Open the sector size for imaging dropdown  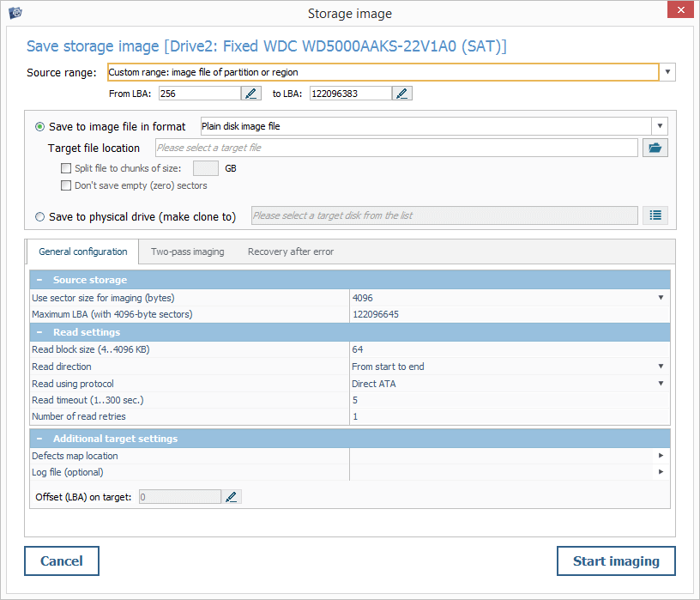[x=661, y=298]
